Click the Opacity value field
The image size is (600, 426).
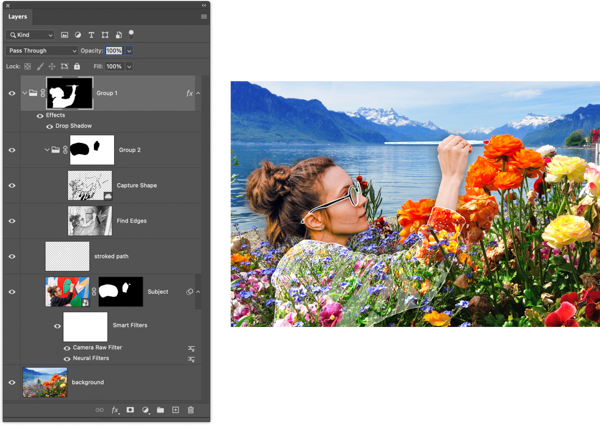pyautogui.click(x=114, y=51)
